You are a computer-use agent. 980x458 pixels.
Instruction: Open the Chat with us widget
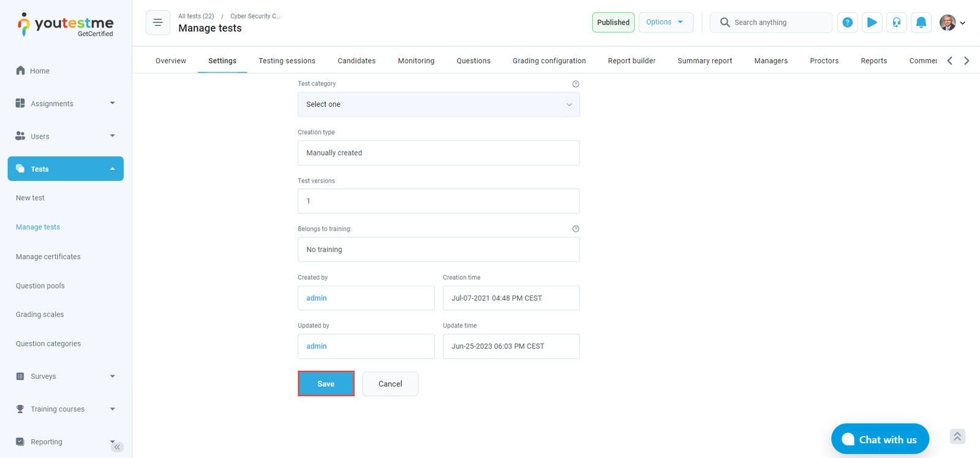pyautogui.click(x=880, y=439)
